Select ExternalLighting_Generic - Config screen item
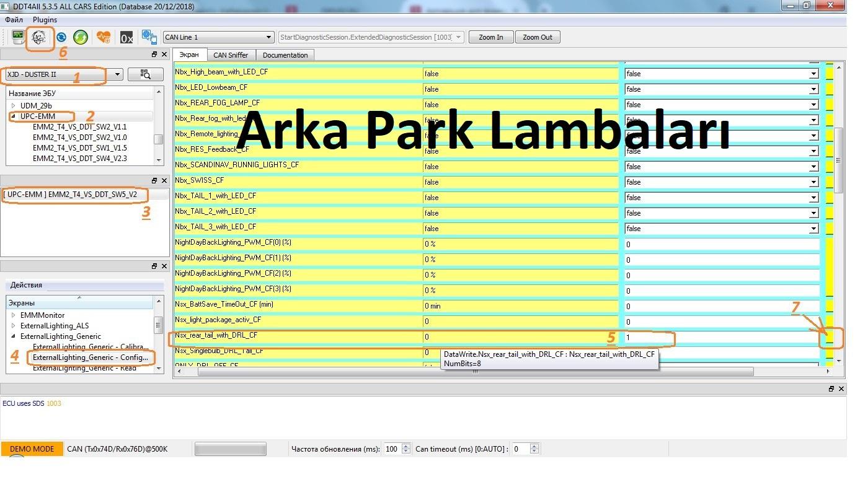Image resolution: width=868 pixels, height=482 pixels. coord(91,357)
